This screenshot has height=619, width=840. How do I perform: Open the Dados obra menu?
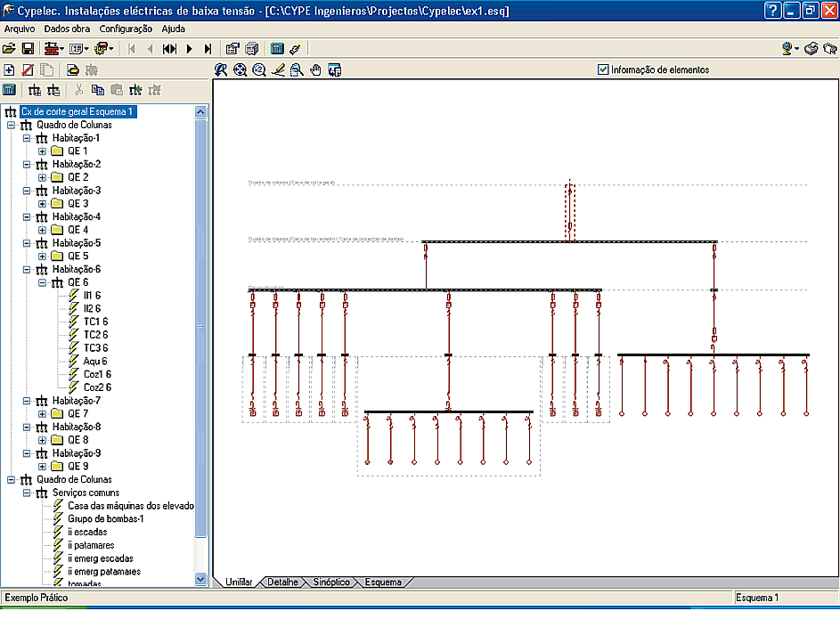pos(67,29)
